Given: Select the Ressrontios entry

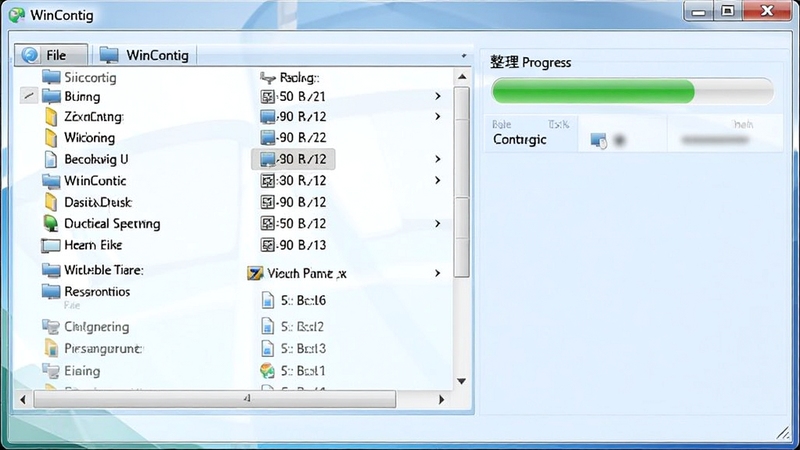Looking at the screenshot, I should click(97, 291).
